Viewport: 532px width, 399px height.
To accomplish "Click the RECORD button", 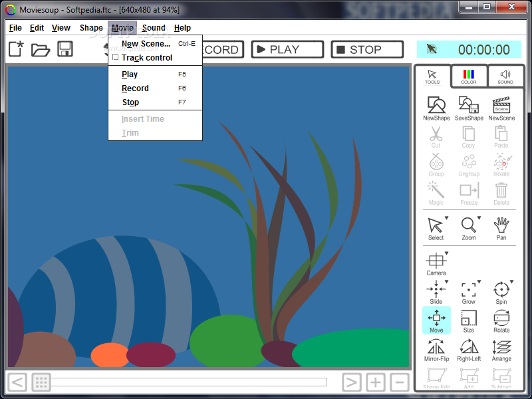I will click(223, 49).
